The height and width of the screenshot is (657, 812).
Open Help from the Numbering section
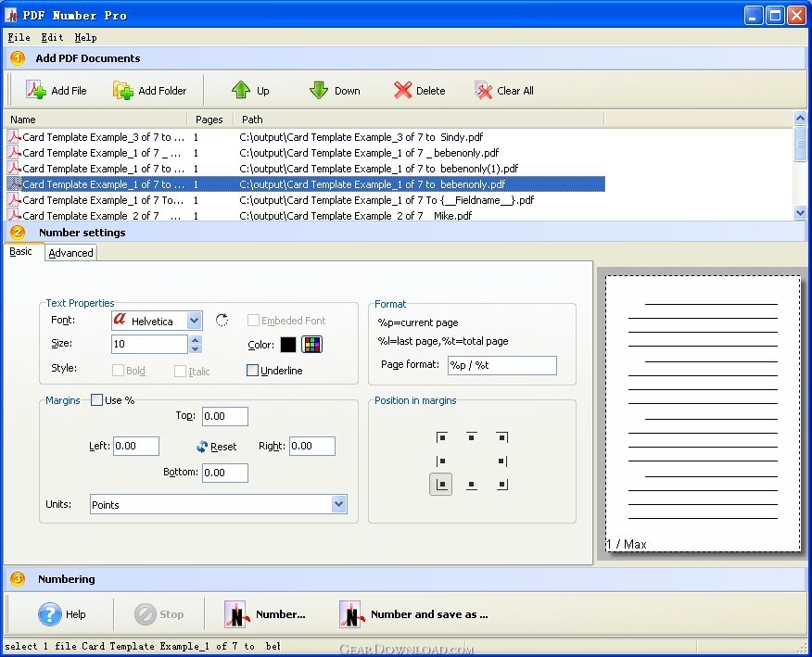[x=62, y=614]
